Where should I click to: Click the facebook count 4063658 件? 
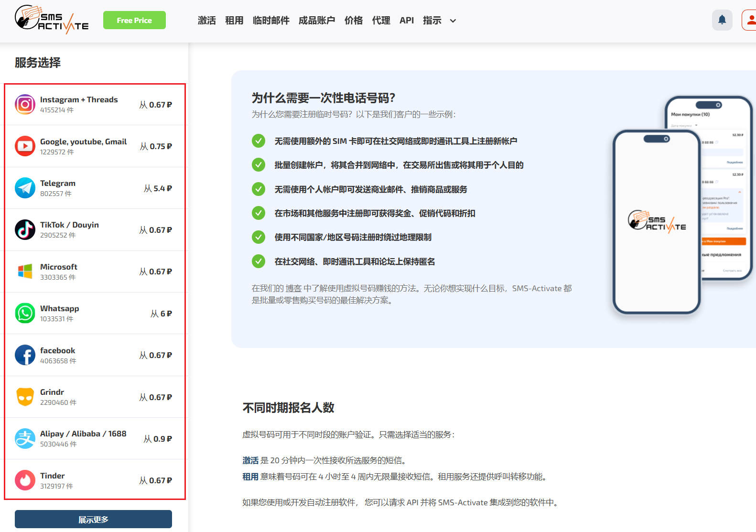(58, 361)
